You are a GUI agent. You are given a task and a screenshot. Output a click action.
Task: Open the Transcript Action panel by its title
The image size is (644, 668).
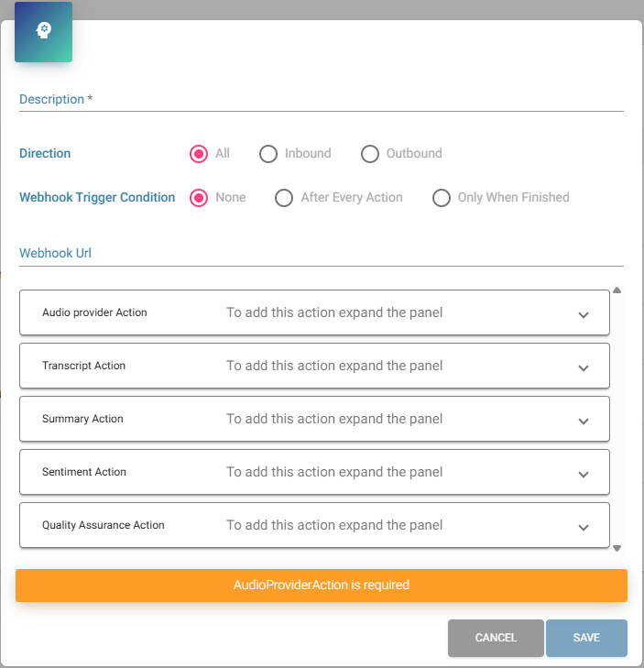pyautogui.click(x=84, y=366)
